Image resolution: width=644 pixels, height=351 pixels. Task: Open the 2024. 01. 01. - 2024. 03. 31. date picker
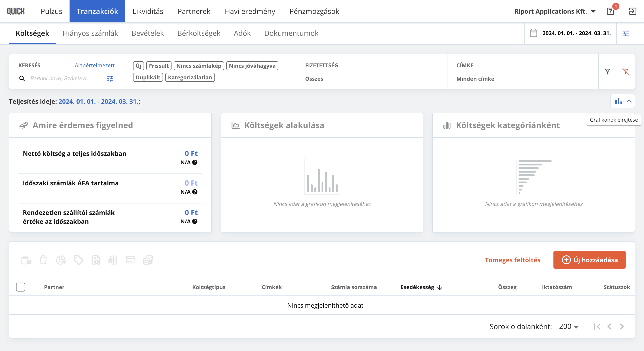tap(576, 33)
